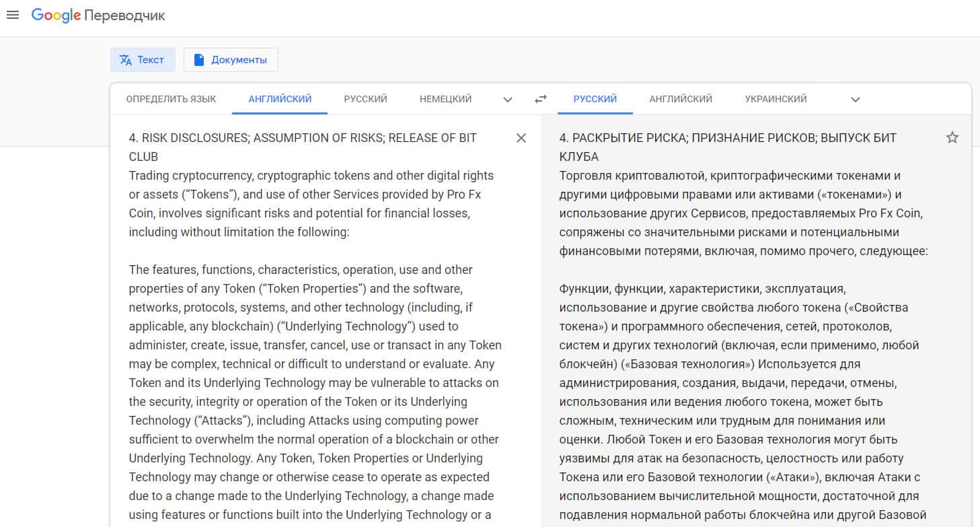
Task: Choose АНГЛИЙСКИЙ as target language
Action: [680, 99]
